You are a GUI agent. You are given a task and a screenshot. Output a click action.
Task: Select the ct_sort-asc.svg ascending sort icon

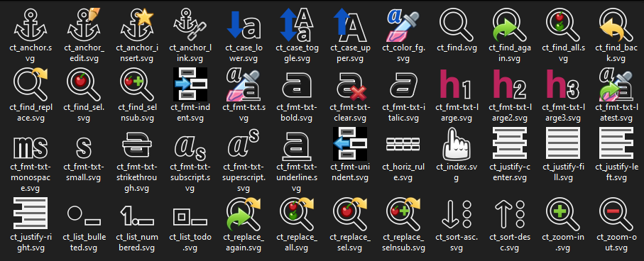457,213
